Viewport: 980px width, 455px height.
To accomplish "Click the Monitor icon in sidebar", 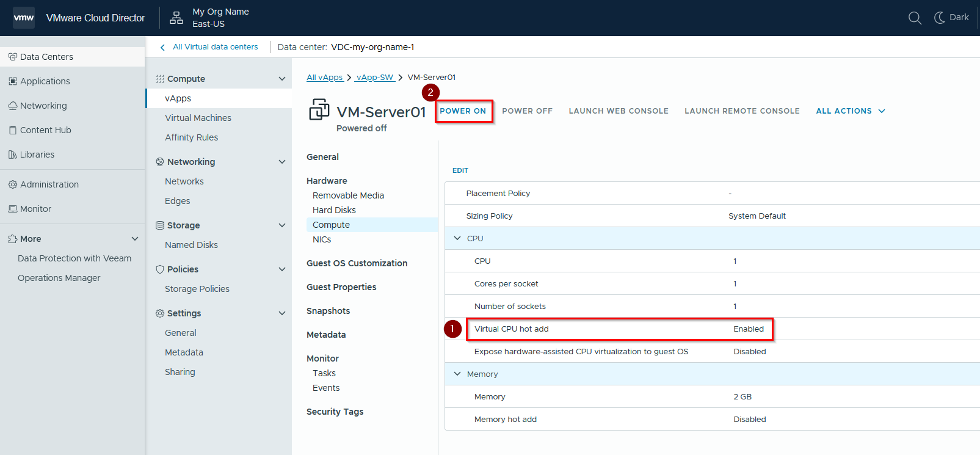I will (13, 209).
